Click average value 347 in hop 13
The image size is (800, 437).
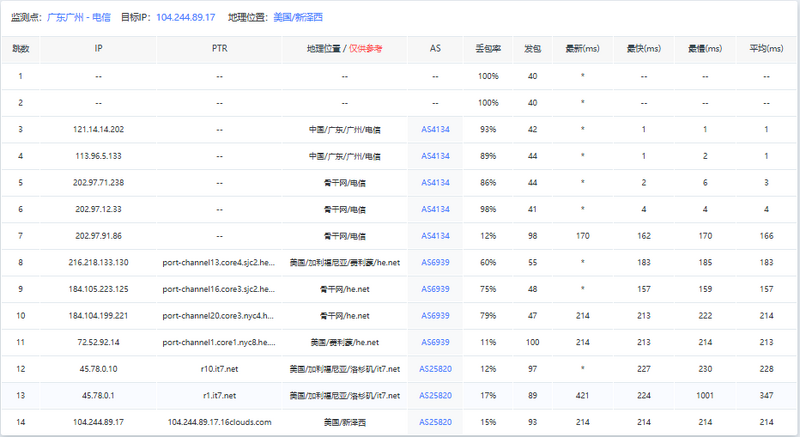point(766,395)
